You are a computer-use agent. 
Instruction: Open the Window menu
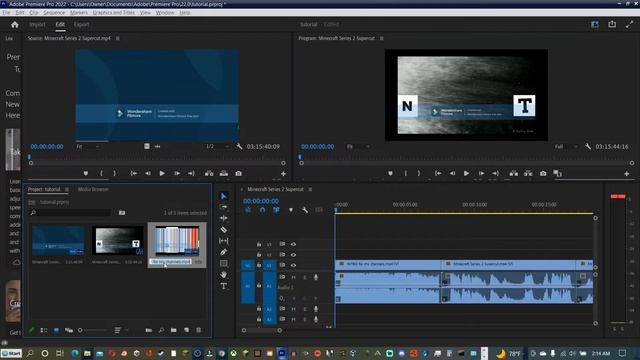click(165, 13)
